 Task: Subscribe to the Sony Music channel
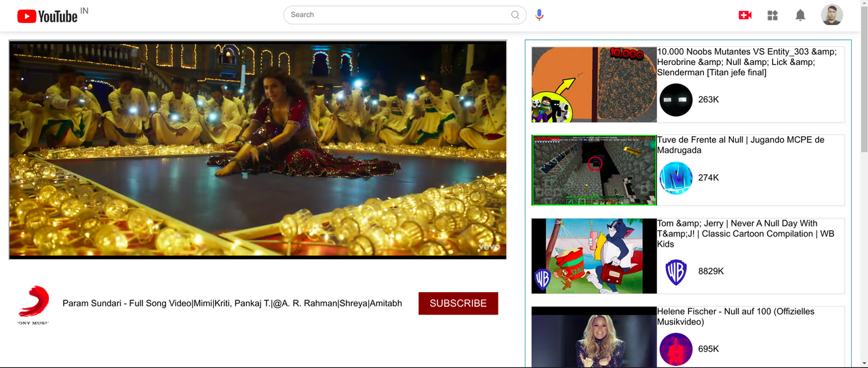click(458, 304)
